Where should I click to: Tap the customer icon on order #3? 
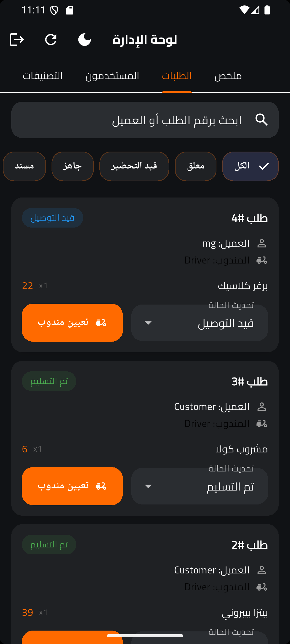(x=262, y=407)
